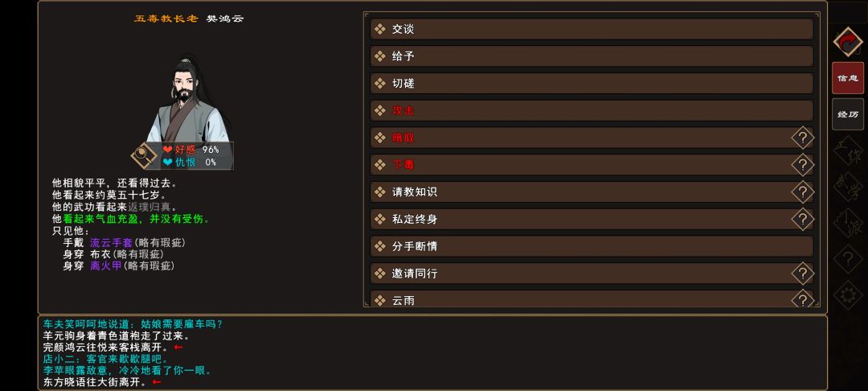Open help for 暗取 action
The width and height of the screenshot is (868, 391).
click(802, 138)
